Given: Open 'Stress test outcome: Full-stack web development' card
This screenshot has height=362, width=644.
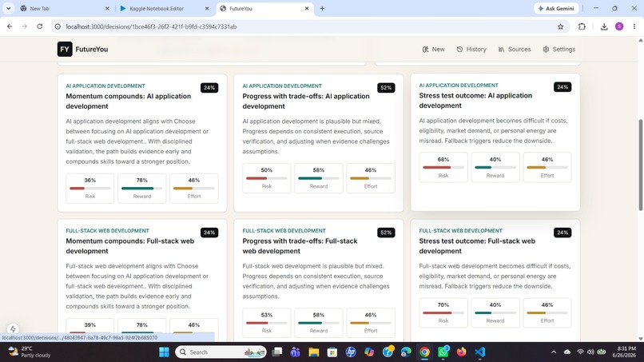Looking at the screenshot, I should (x=495, y=280).
